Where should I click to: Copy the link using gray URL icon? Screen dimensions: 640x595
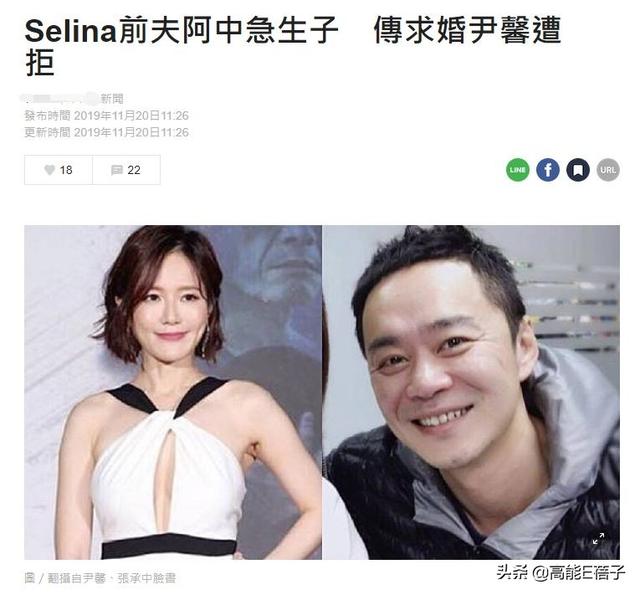tap(608, 170)
